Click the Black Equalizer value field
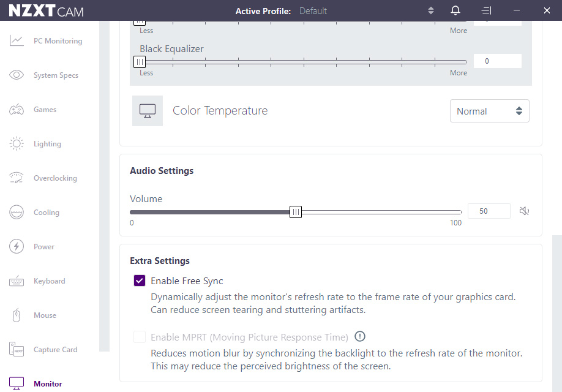Screen dimensions: 562x392 (x=497, y=61)
